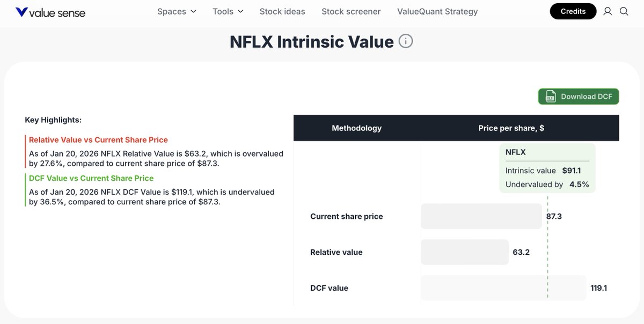This screenshot has height=324, width=644.
Task: Click the info icon beside NFLX Intrinsic Value
Action: point(406,41)
